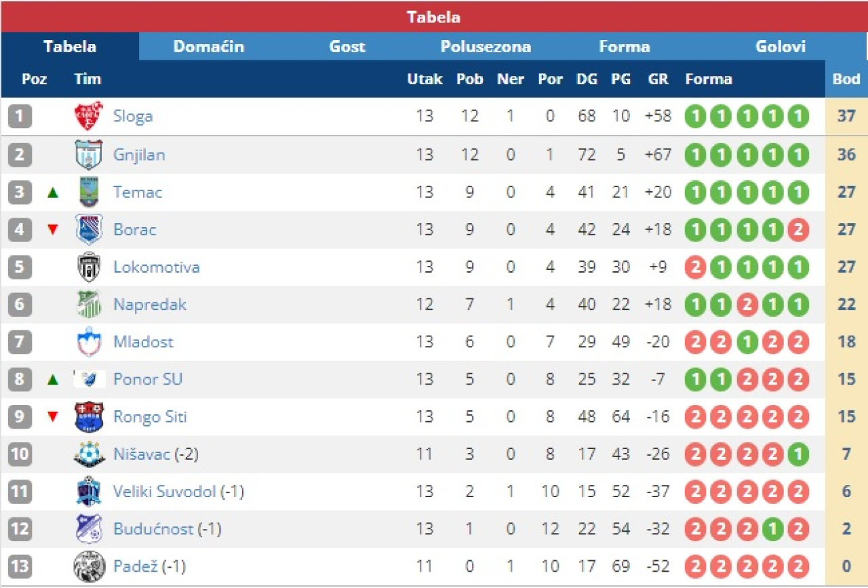Click the Rongo Siti team badge
The width and height of the screenshot is (868, 588).
[x=89, y=416]
